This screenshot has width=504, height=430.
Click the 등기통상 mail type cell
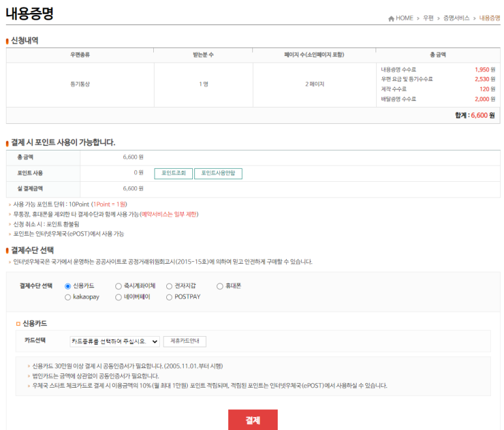[x=80, y=84]
